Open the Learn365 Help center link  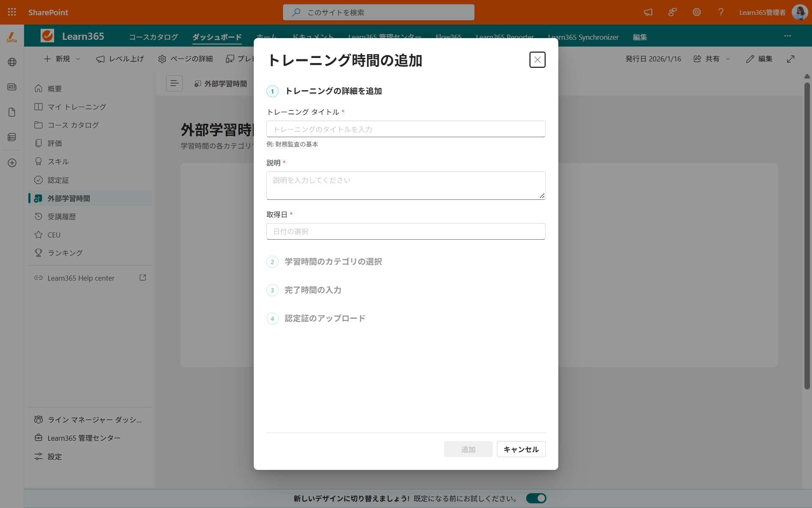81,278
